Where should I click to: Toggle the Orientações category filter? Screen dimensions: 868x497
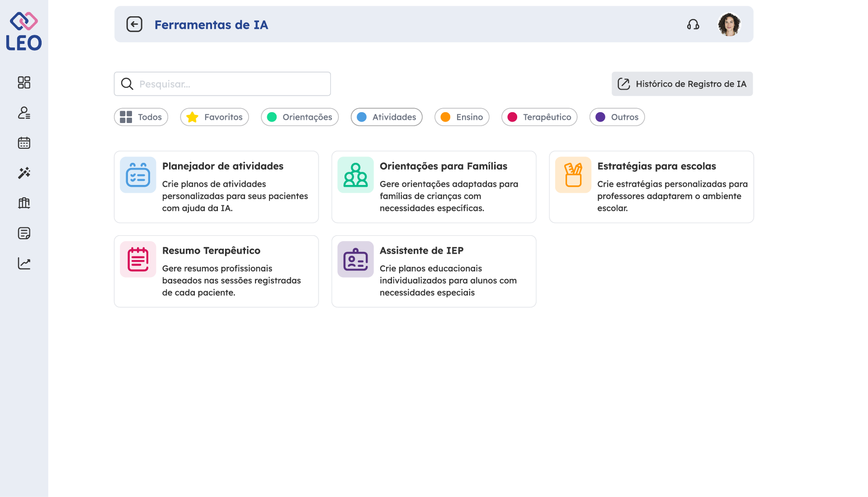click(x=300, y=117)
